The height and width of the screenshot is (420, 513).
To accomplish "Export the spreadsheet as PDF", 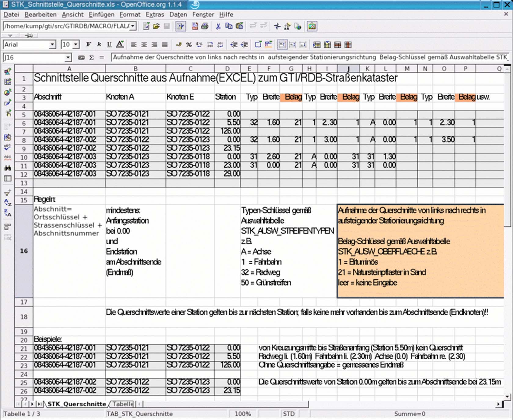I will 195,26.
